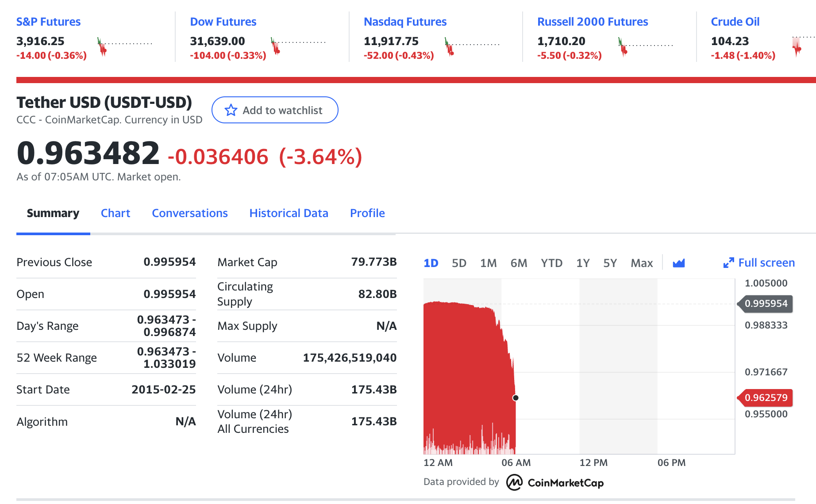Switch to the Profile tab
This screenshot has height=504, width=816.
coord(367,213)
